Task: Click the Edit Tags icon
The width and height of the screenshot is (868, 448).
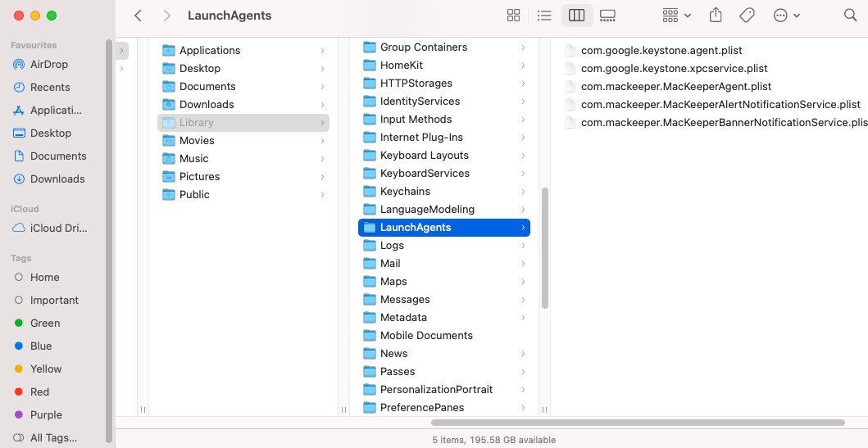Action: (x=747, y=16)
